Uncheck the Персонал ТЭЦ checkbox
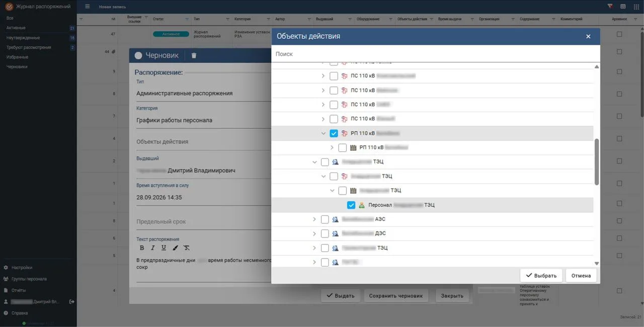644x327 pixels. point(351,205)
